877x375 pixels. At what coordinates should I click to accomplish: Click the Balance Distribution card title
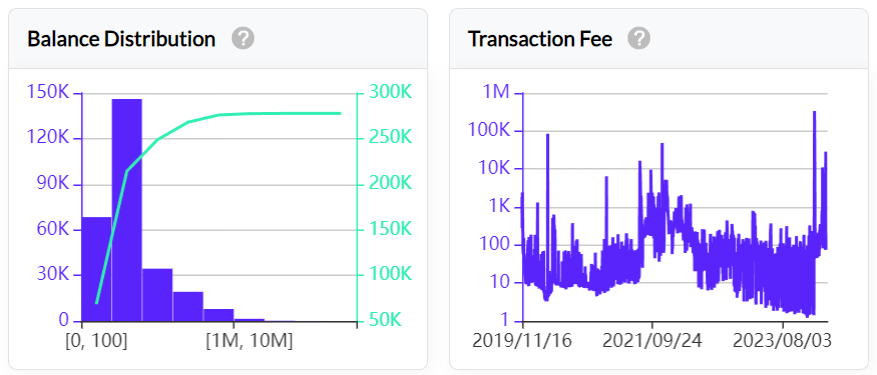(x=121, y=39)
